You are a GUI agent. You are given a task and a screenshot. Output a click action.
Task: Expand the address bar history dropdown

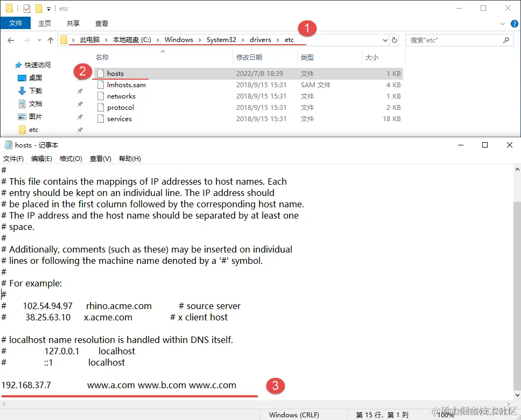[x=385, y=40]
